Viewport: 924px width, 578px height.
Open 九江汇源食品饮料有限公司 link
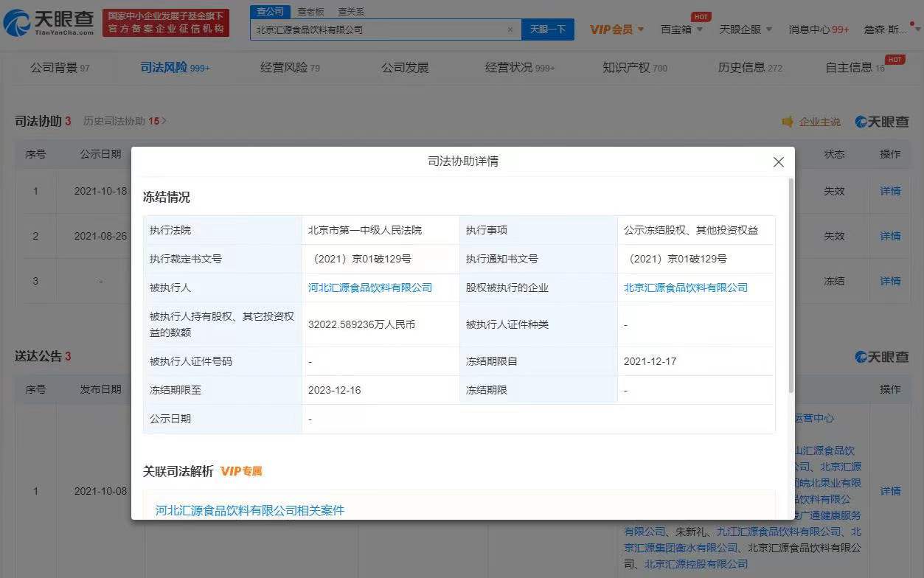(779, 532)
